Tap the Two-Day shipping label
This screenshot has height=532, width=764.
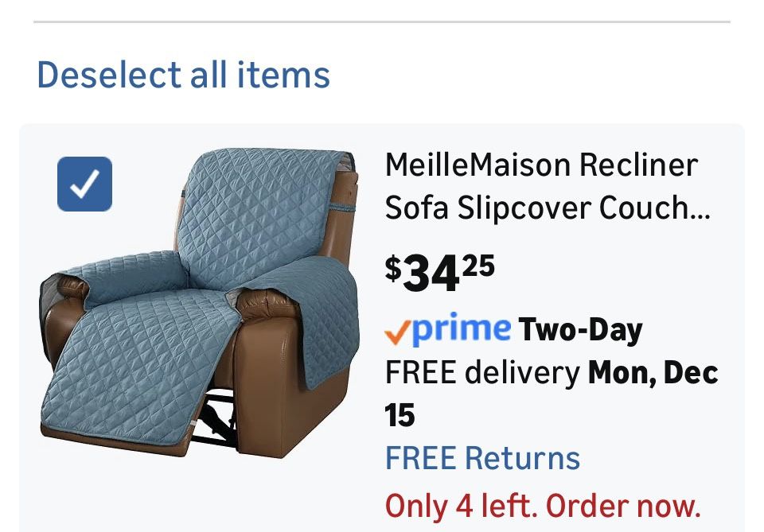coord(580,329)
